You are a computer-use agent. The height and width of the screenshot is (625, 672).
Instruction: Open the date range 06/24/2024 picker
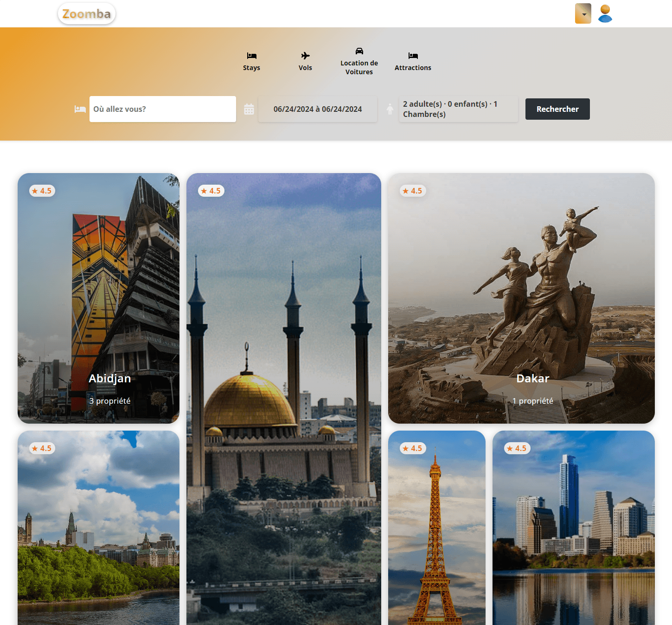pos(318,109)
